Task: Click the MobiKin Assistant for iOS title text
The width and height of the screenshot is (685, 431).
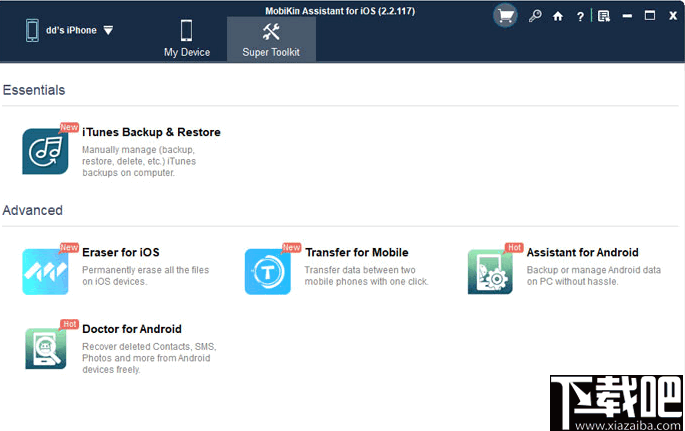Action: (x=340, y=11)
